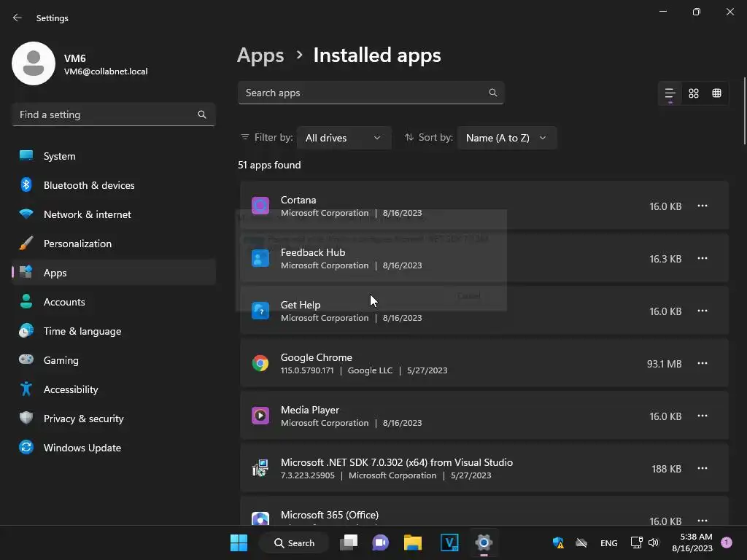Click the Find a setting magnifier icon
Viewport: 747px width, 560px height.
click(x=202, y=114)
